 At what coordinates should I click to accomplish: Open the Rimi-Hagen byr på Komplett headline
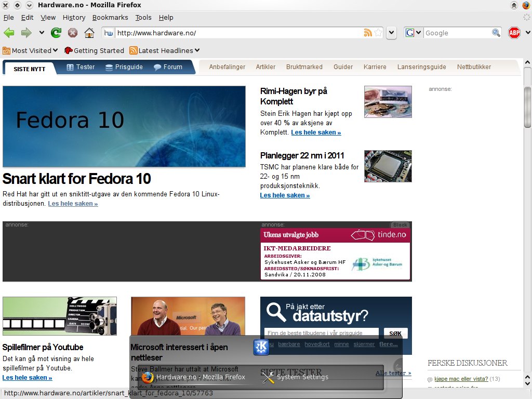pos(294,96)
